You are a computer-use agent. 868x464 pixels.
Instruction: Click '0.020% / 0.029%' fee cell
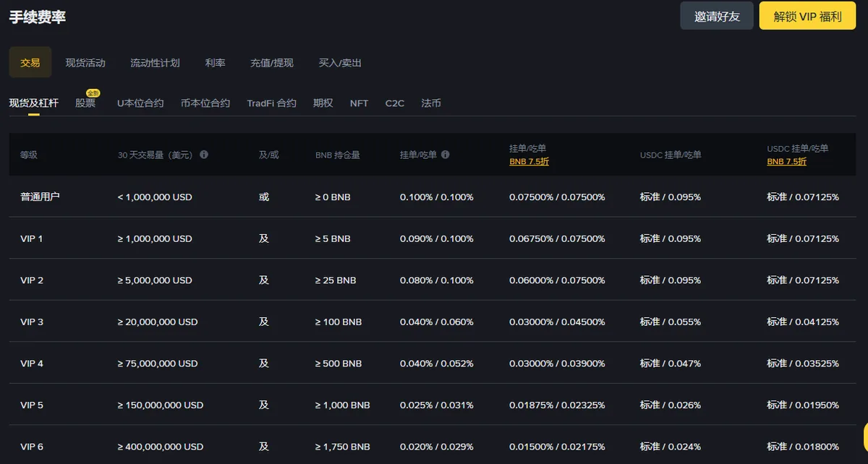tap(437, 447)
